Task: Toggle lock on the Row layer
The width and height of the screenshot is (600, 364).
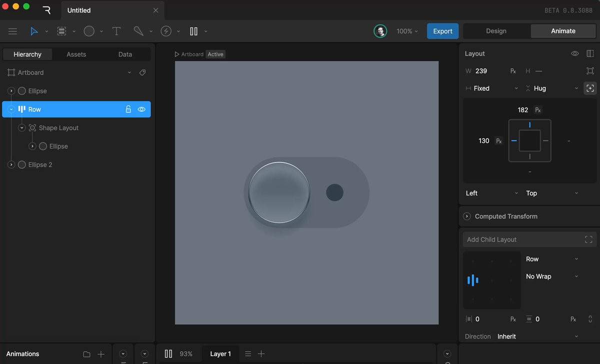Action: tap(128, 109)
